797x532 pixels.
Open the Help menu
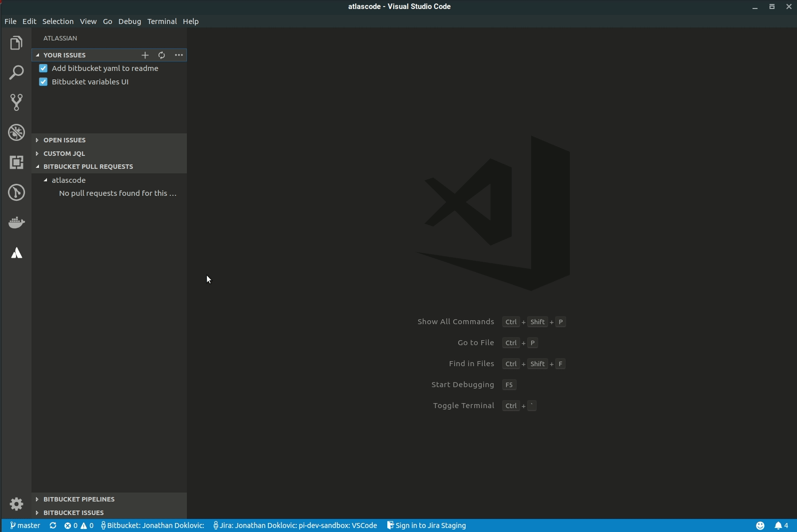coord(191,21)
